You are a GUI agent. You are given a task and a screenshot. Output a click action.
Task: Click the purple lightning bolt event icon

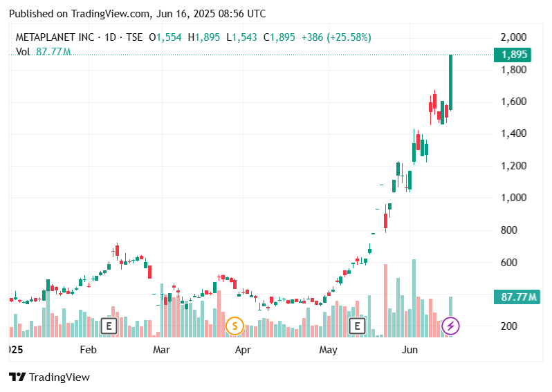point(450,326)
